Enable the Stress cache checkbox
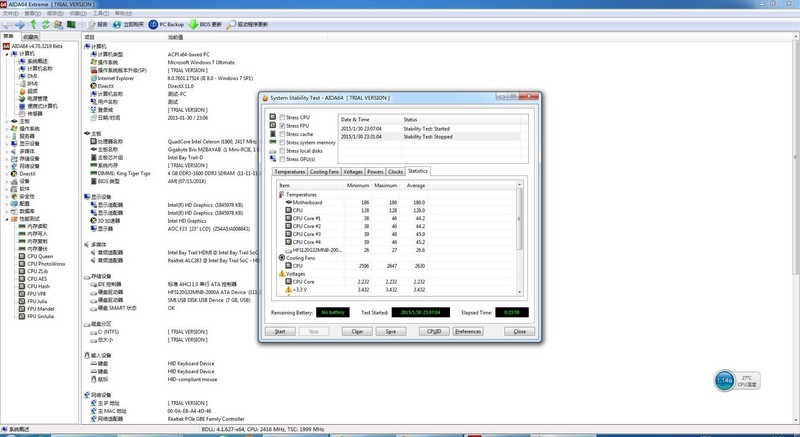This screenshot has height=437, width=800. pos(282,134)
